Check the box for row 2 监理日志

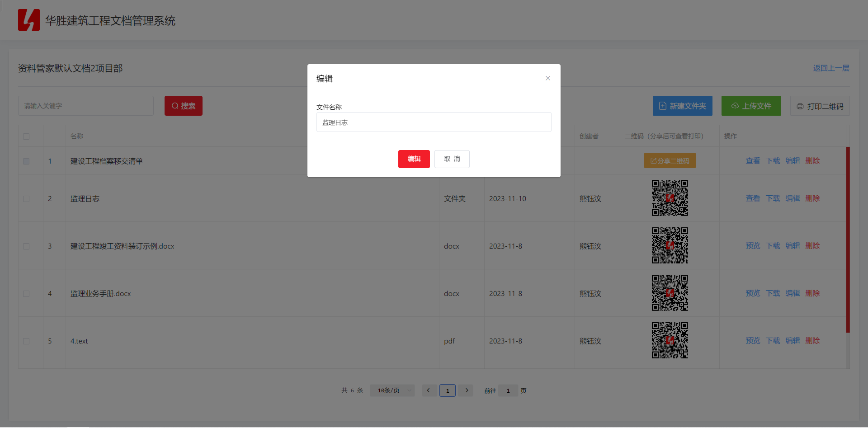26,199
